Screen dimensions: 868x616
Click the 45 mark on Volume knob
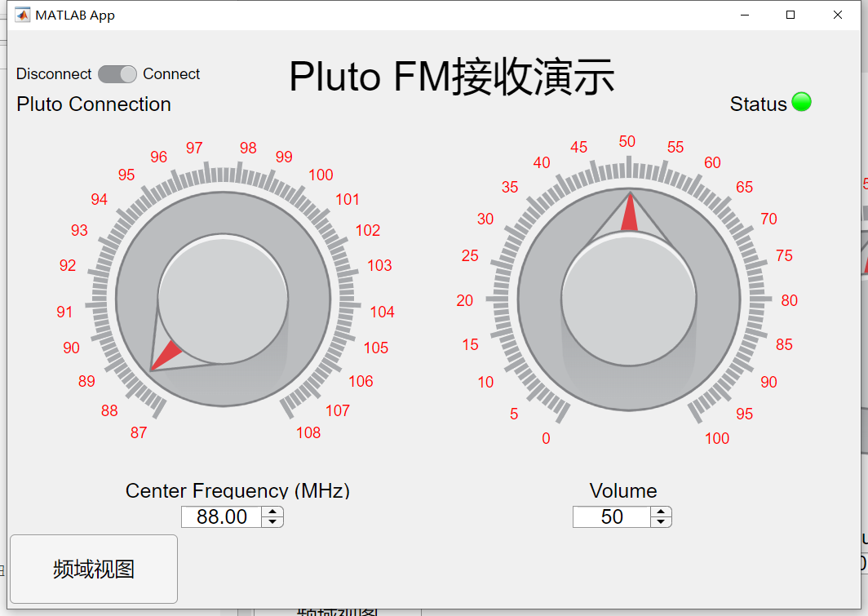579,147
